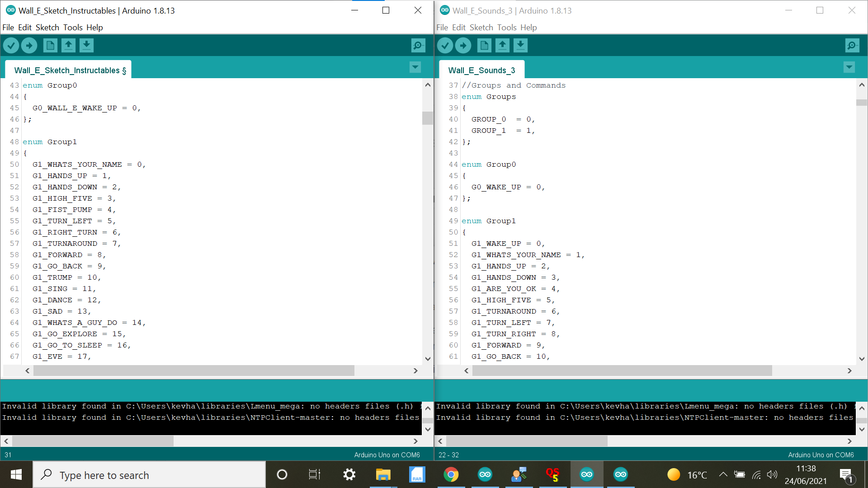Click New sketch icon in left window
The width and height of the screenshot is (868, 488).
pos(50,45)
